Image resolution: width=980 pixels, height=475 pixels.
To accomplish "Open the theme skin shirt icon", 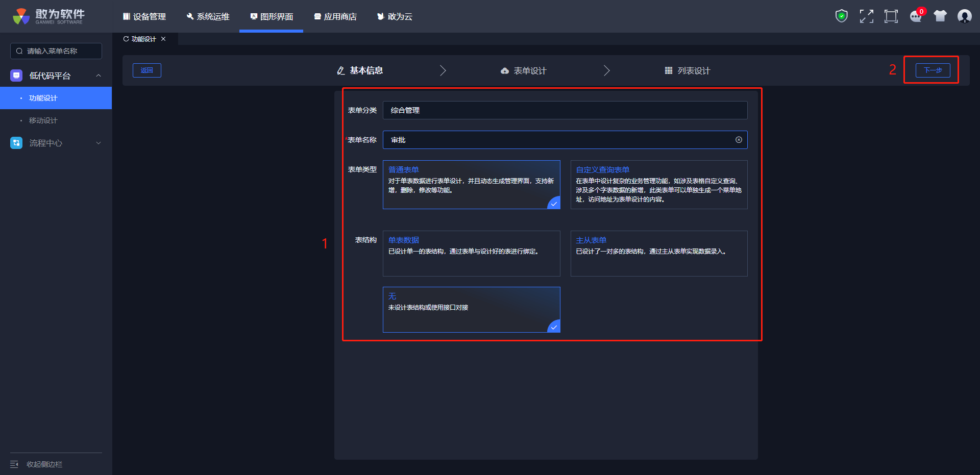I will pos(940,16).
